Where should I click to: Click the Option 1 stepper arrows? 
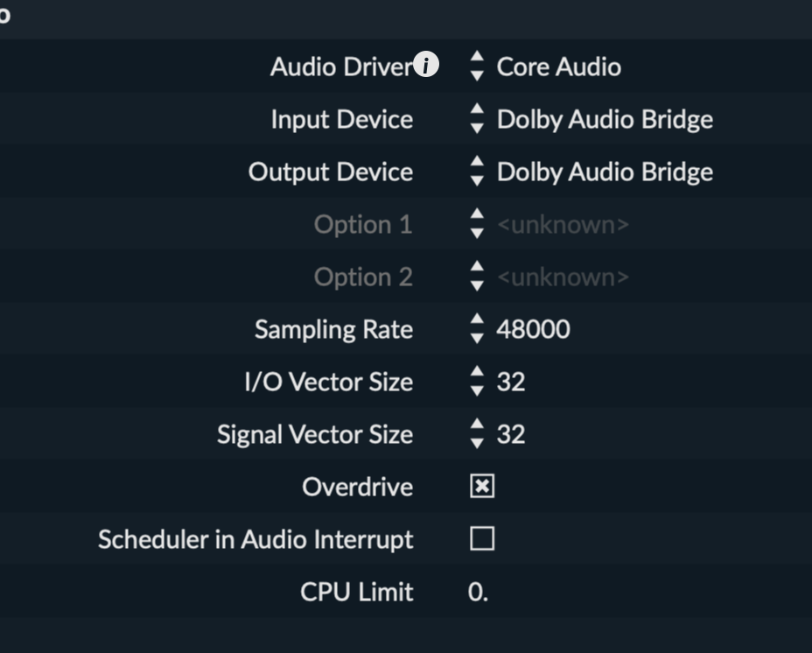pos(477,223)
